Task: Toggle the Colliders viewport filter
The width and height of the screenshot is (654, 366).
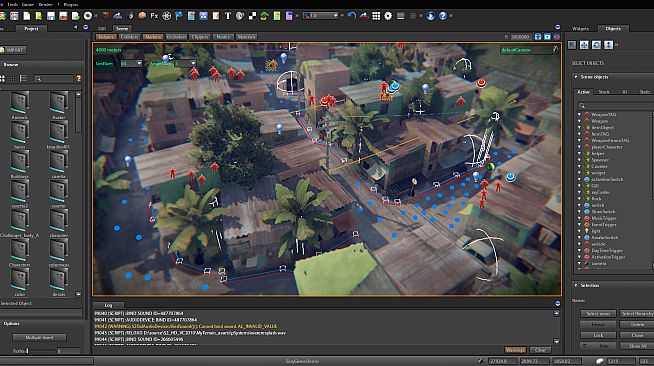Action: point(129,37)
